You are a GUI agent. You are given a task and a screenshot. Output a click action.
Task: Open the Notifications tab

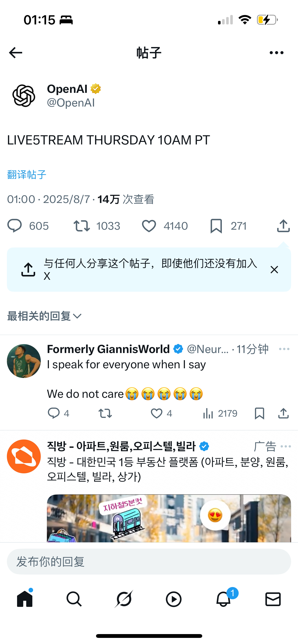223,599
